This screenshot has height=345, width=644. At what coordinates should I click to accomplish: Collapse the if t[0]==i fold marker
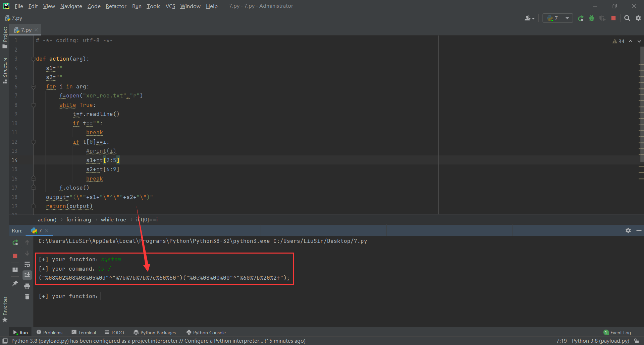pyautogui.click(x=33, y=142)
